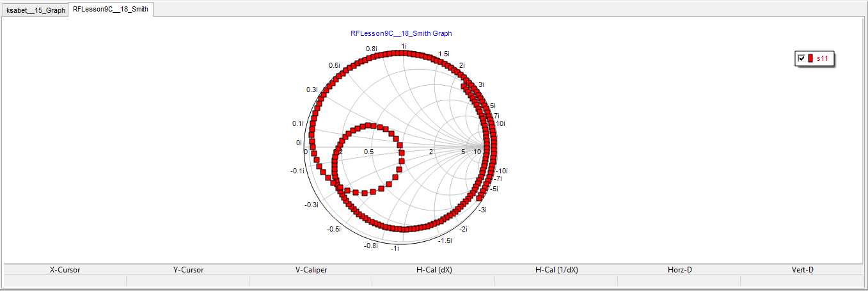Click the H-Cal (dX) header
This screenshot has width=868, height=291.
click(x=434, y=270)
